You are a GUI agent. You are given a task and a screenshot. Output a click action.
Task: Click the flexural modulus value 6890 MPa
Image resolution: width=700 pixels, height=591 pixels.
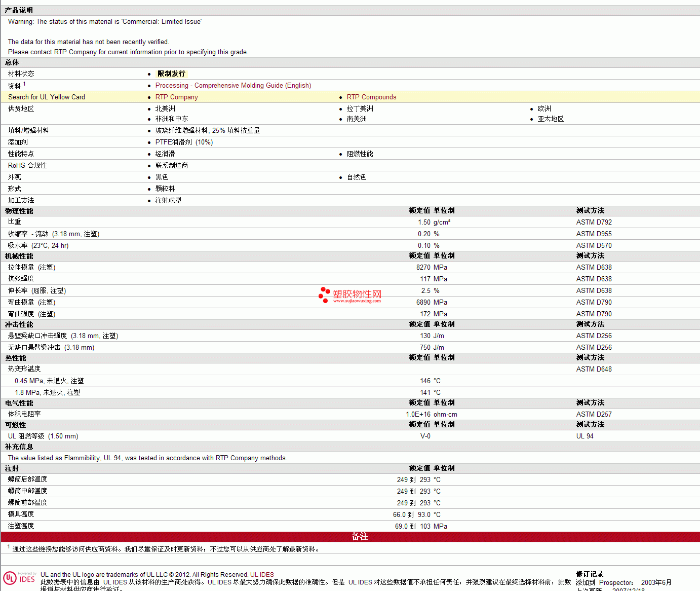pyautogui.click(x=432, y=303)
